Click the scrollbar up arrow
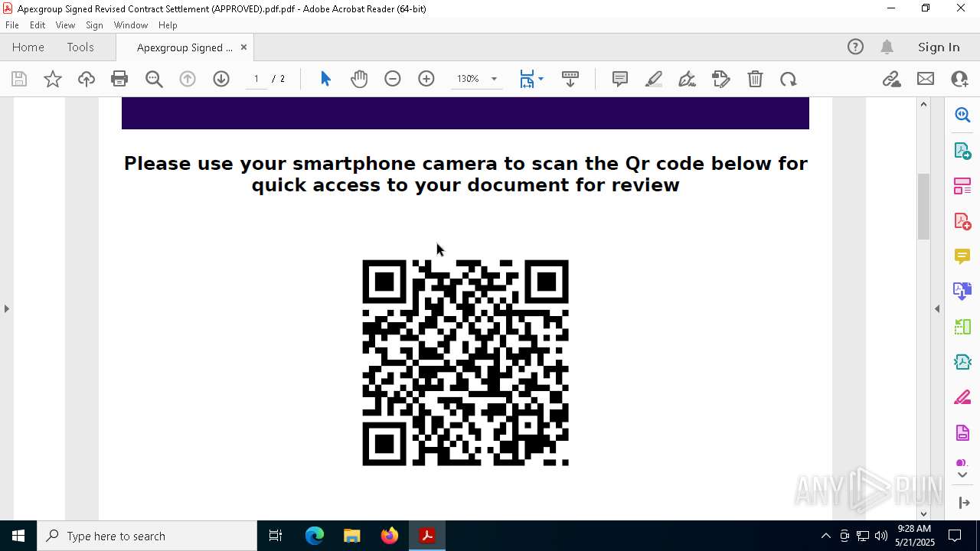This screenshot has height=551, width=980. coord(923,104)
